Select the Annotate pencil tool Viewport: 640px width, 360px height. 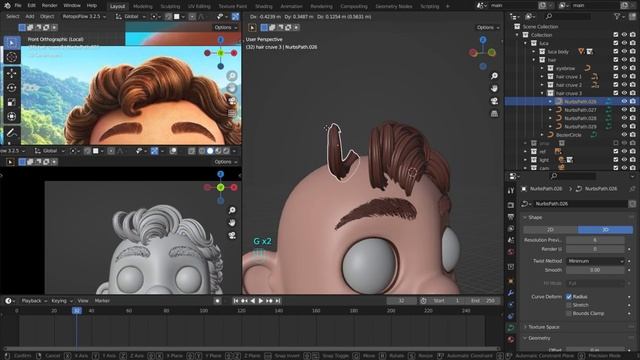click(12, 132)
